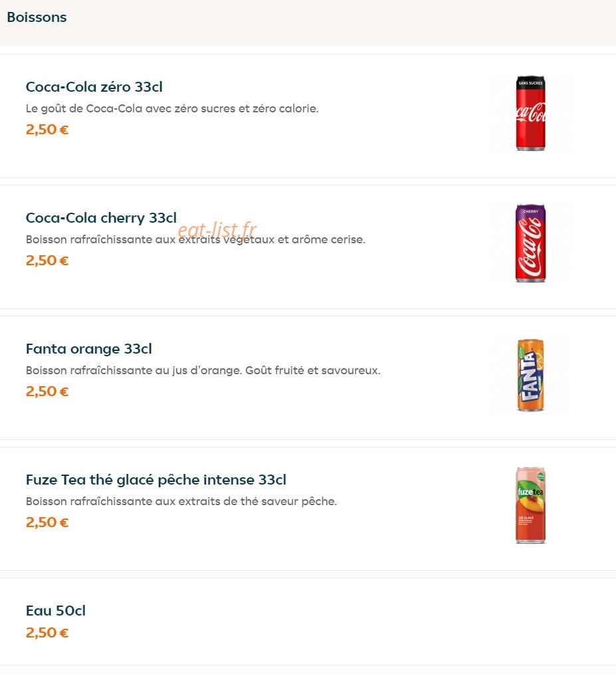The image size is (616, 680).
Task: Click the Fuze Tea 2,50 € price
Action: 47,522
